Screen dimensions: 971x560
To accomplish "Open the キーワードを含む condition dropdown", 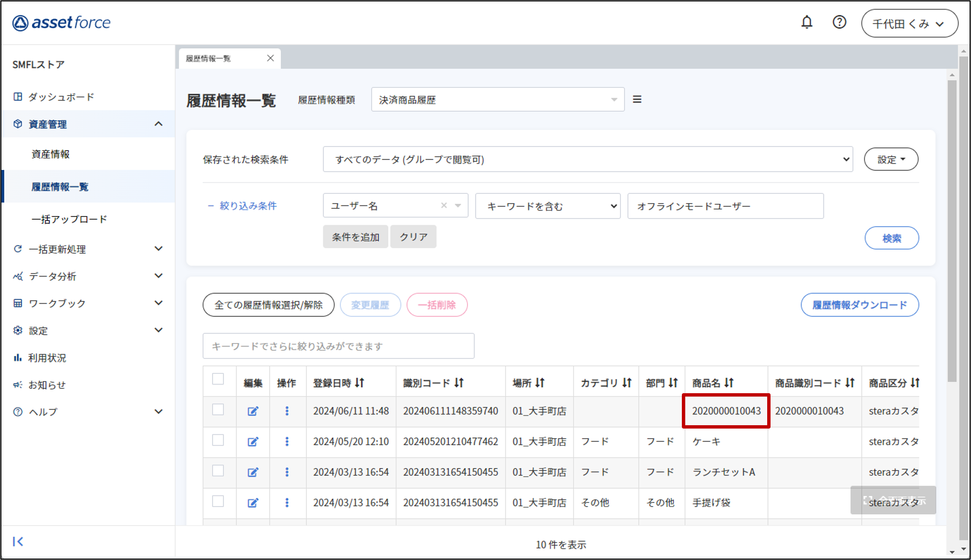I will coord(547,206).
